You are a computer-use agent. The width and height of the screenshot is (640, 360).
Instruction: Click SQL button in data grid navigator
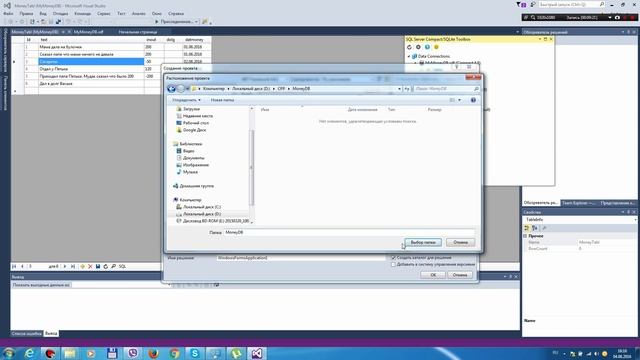point(122,267)
